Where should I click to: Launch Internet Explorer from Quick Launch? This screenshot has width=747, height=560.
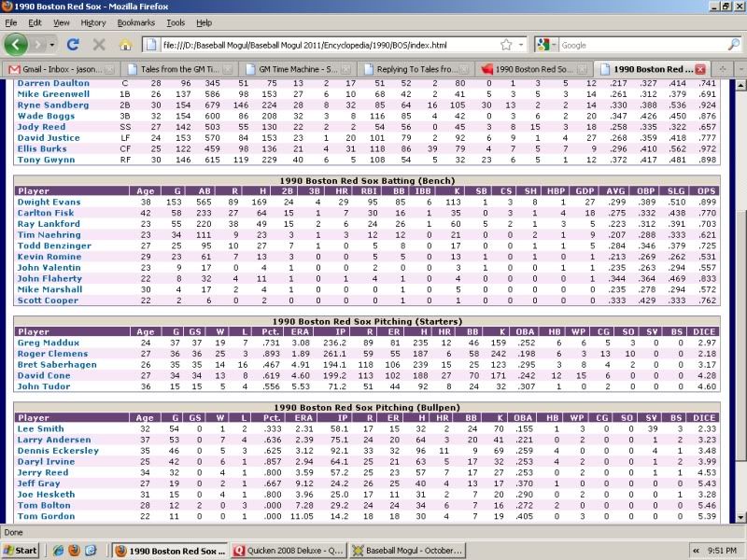(58, 551)
